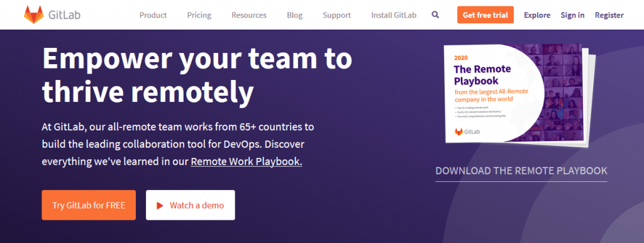Click the play triangle icon in Watch a demo
The image size is (644, 243).
(160, 205)
